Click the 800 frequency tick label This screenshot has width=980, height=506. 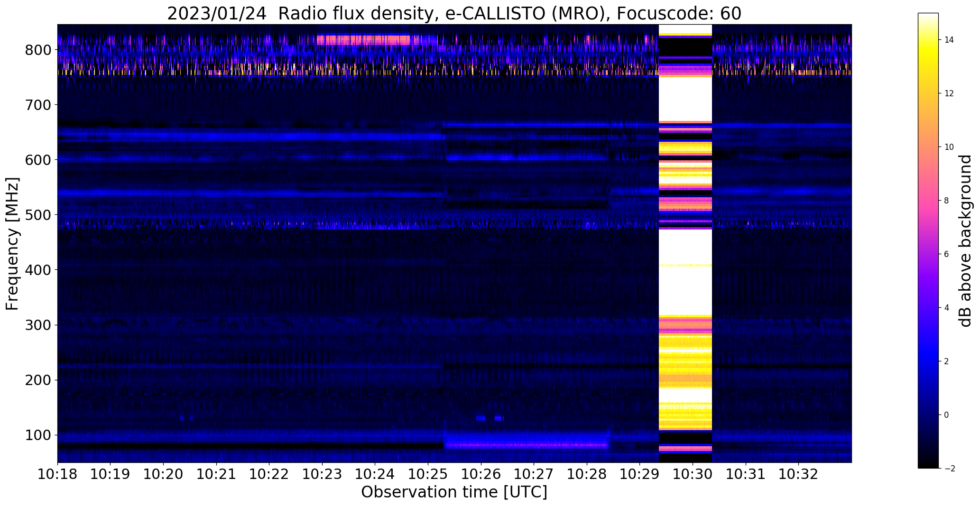click(38, 50)
